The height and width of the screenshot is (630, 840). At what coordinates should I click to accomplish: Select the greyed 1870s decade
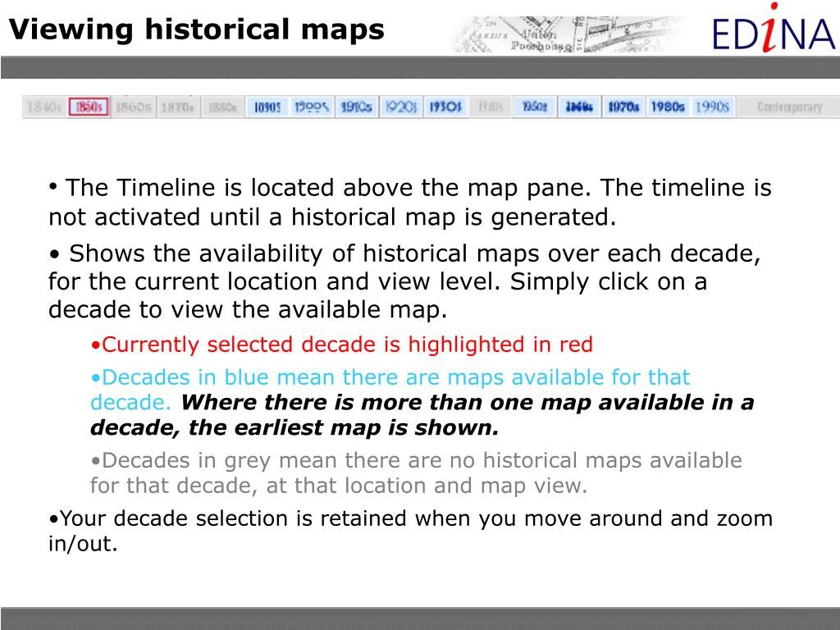(x=178, y=107)
